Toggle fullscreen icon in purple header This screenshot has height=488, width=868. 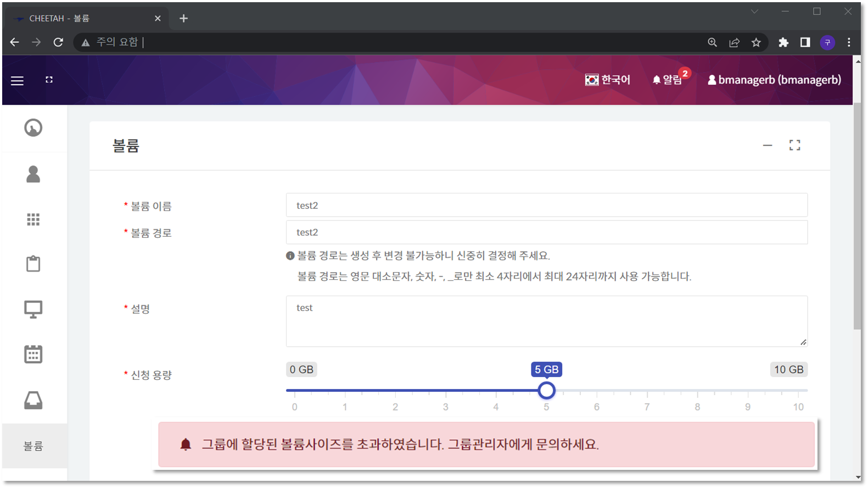(49, 80)
